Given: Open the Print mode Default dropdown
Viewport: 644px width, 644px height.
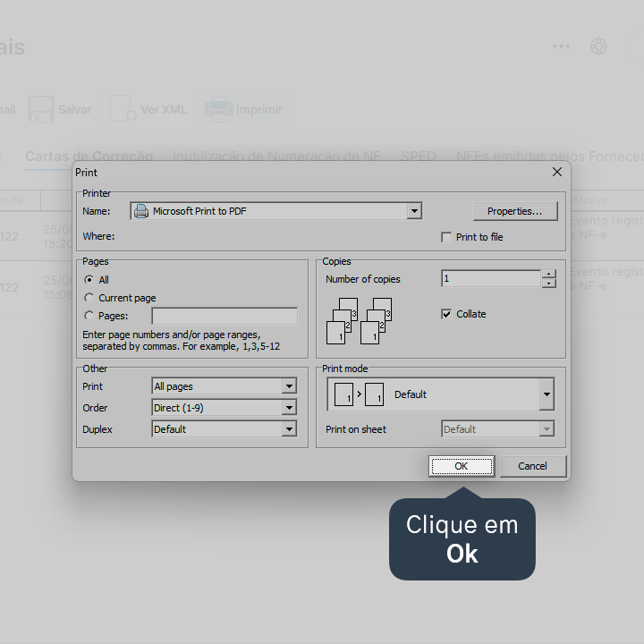Looking at the screenshot, I should (x=547, y=394).
